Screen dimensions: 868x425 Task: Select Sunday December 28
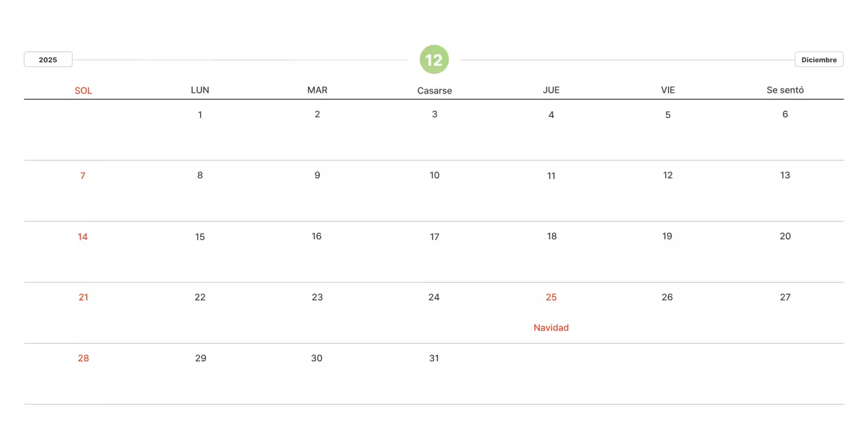click(83, 358)
